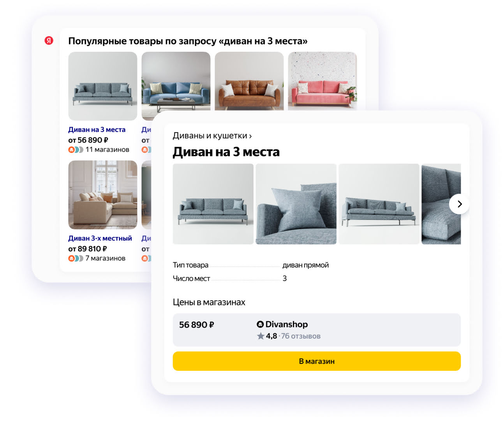Image resolution: width=504 pixels, height=421 pixels.
Task: Select the pink sofa thumbnail
Action: 322,81
